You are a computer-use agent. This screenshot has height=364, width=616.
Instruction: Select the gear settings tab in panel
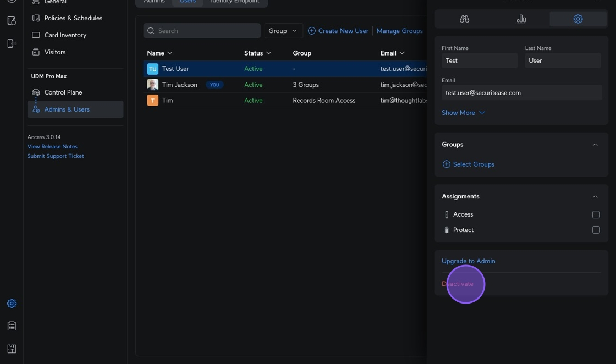click(577, 19)
